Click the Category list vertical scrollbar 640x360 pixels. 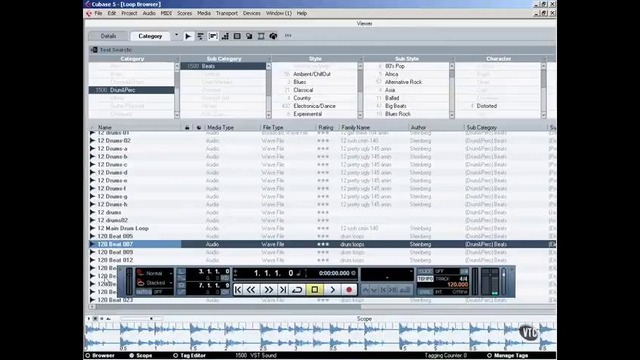177,90
